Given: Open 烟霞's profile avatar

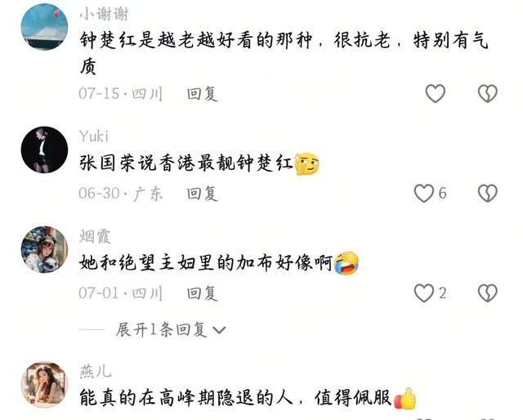Looking at the screenshot, I should tap(44, 249).
